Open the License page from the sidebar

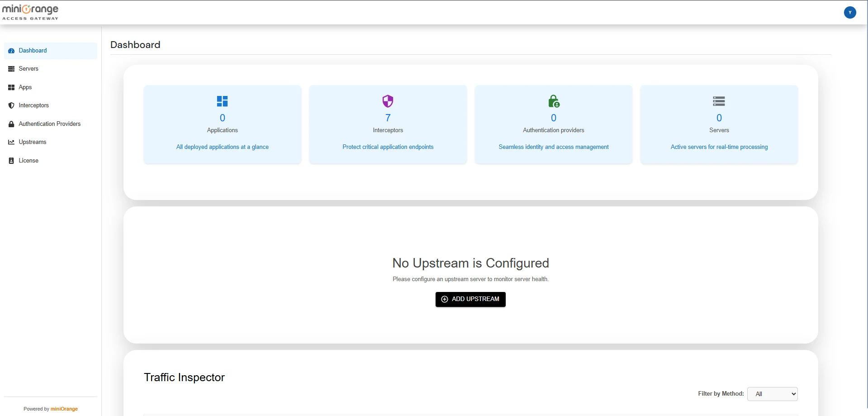[x=28, y=160]
